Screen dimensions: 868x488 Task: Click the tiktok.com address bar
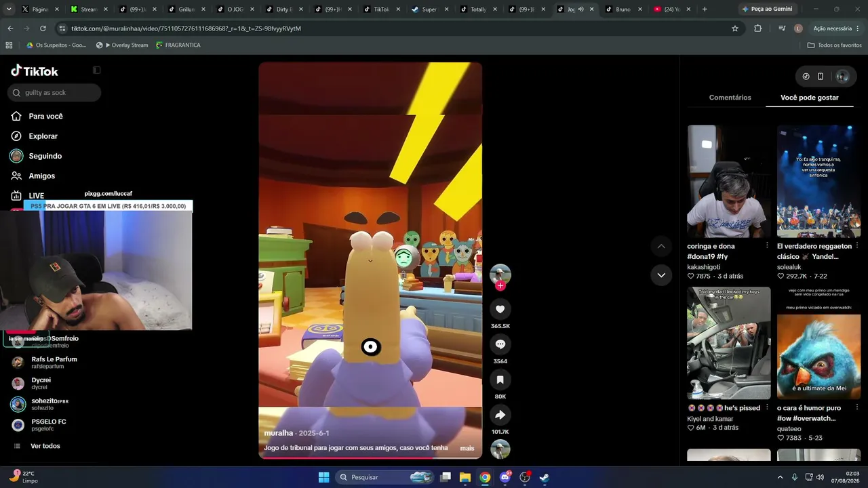pos(393,28)
